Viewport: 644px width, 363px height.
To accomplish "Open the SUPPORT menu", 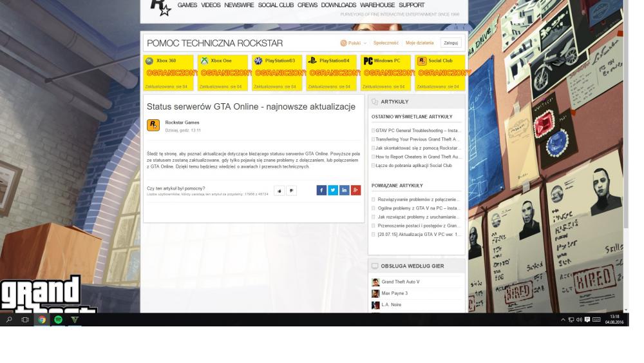I will [412, 5].
